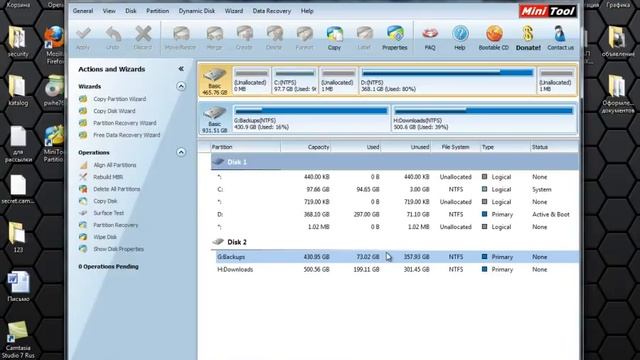Viewport: 640px width, 360px height.
Task: Select Disk 1 row in list
Action: pyautogui.click(x=395, y=162)
